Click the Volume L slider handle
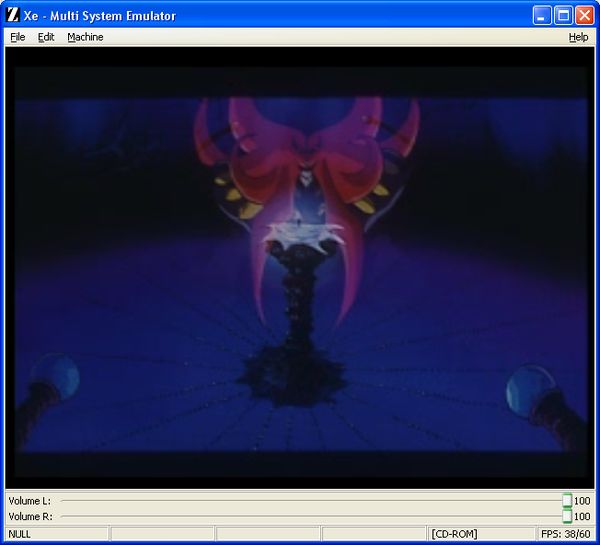The width and height of the screenshot is (600, 545). coord(567,500)
